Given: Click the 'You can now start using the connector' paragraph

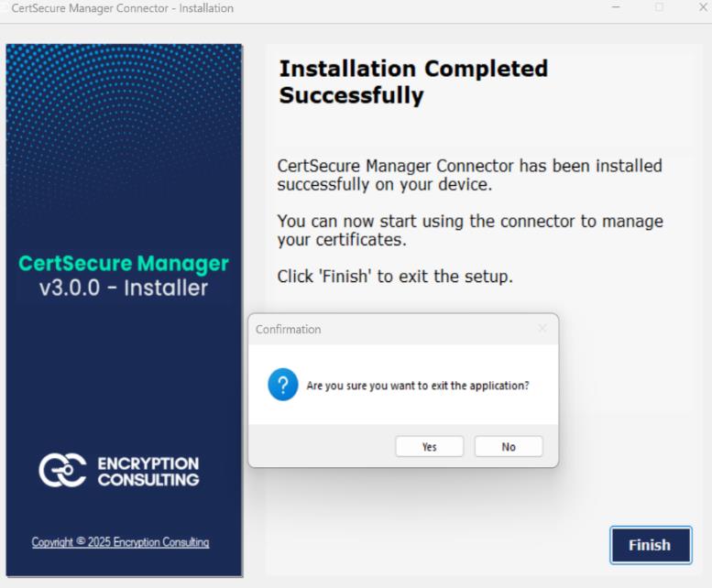Looking at the screenshot, I should pyautogui.click(x=470, y=231).
